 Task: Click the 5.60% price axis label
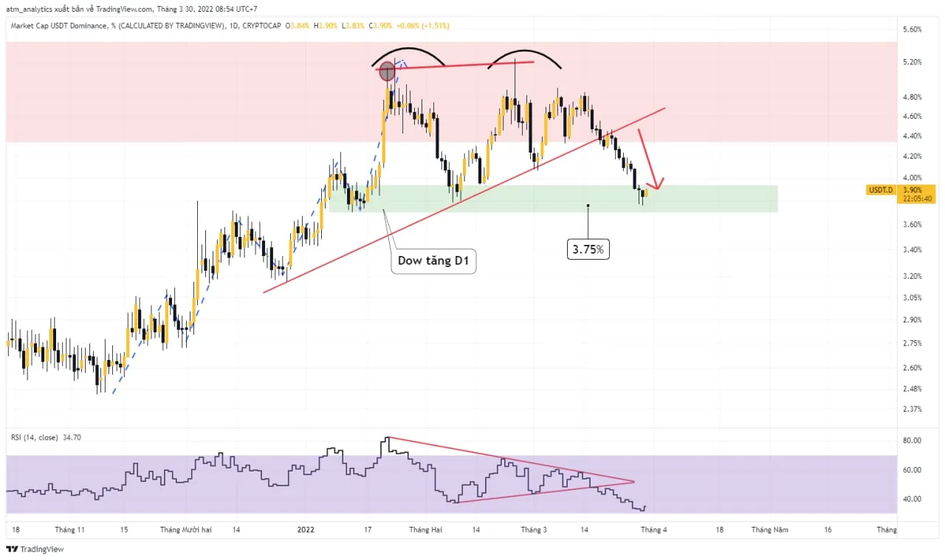(x=911, y=30)
